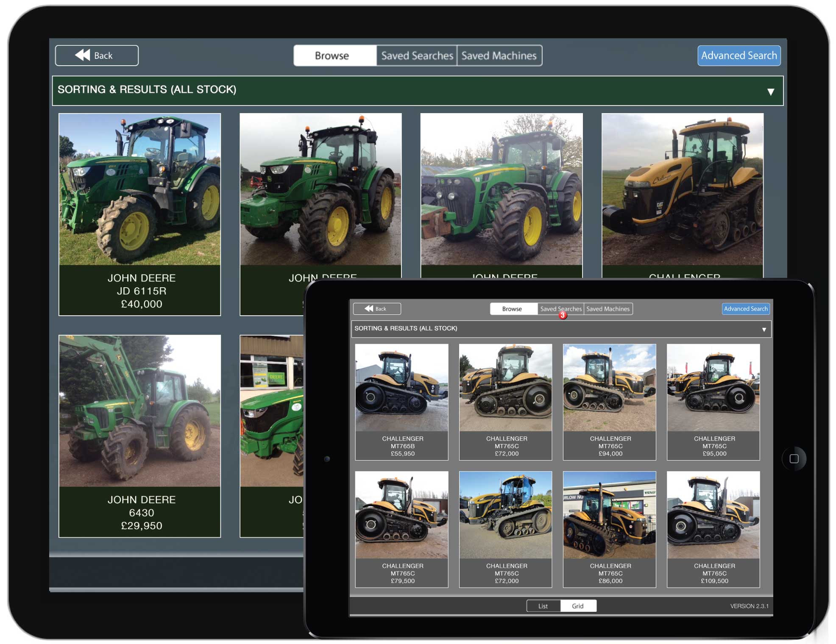The width and height of the screenshot is (836, 644).
Task: Open the John Deere JD 6115R £40,000 listing
Action: (139, 214)
